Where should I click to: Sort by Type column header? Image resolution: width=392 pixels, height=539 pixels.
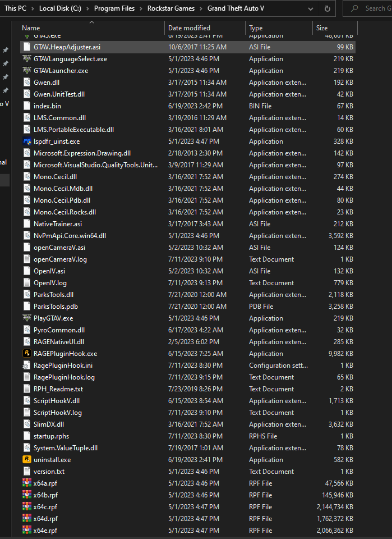point(279,28)
